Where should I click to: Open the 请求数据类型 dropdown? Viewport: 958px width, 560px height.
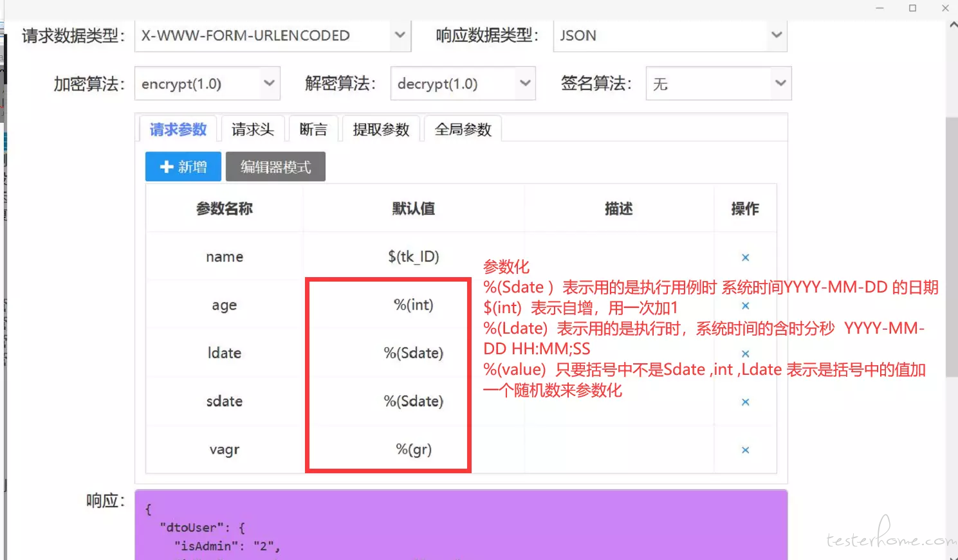point(272,35)
